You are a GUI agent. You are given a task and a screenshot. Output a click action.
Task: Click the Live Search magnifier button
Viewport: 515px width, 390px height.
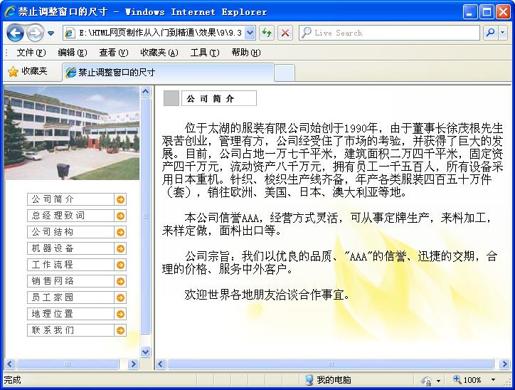pos(490,33)
